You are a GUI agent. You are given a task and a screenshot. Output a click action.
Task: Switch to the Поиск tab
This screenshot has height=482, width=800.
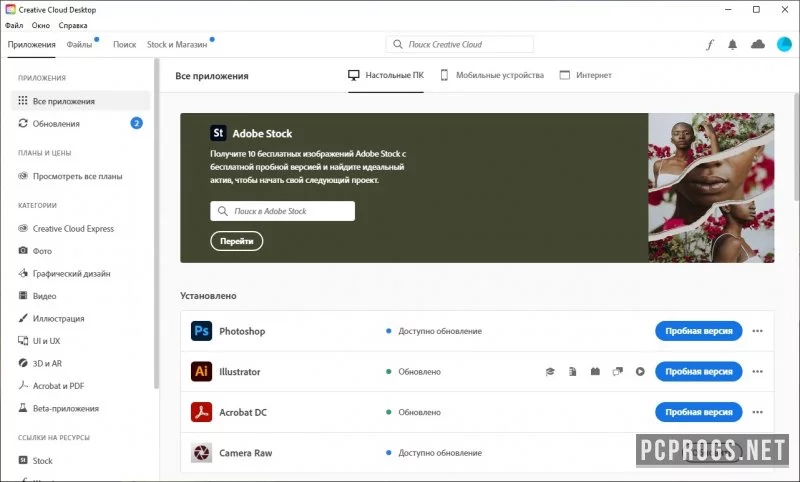pos(124,44)
